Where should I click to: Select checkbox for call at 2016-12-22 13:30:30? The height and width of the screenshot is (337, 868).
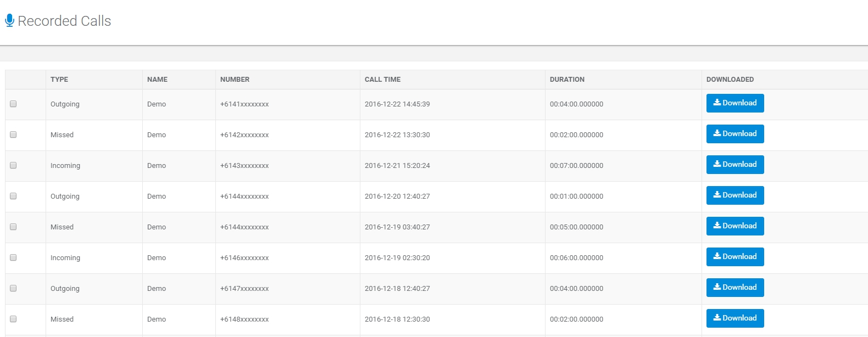13,134
